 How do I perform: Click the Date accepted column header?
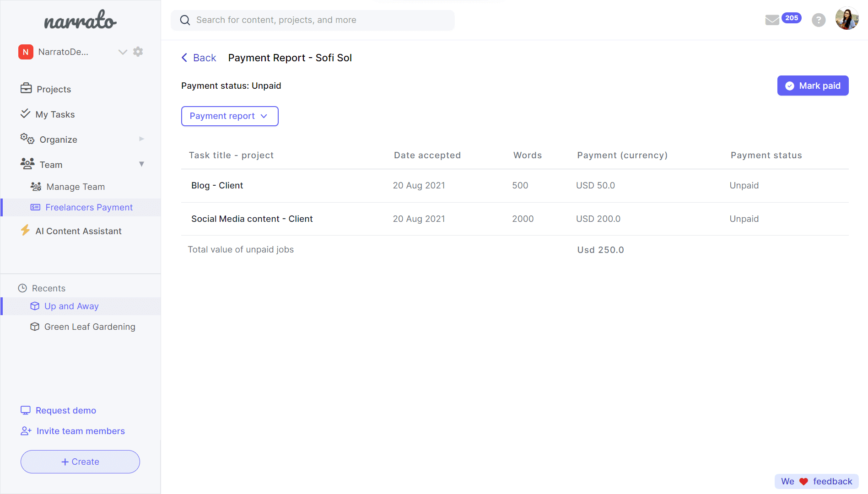coord(427,155)
